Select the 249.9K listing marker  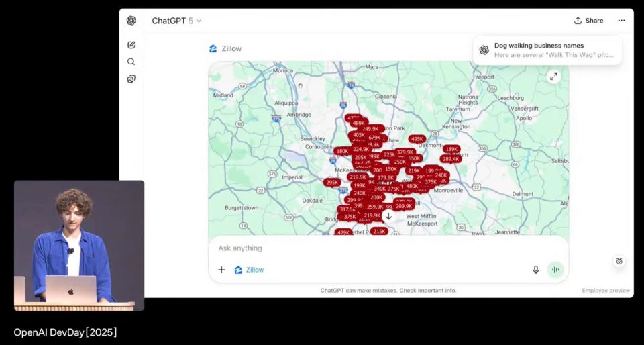(370, 129)
